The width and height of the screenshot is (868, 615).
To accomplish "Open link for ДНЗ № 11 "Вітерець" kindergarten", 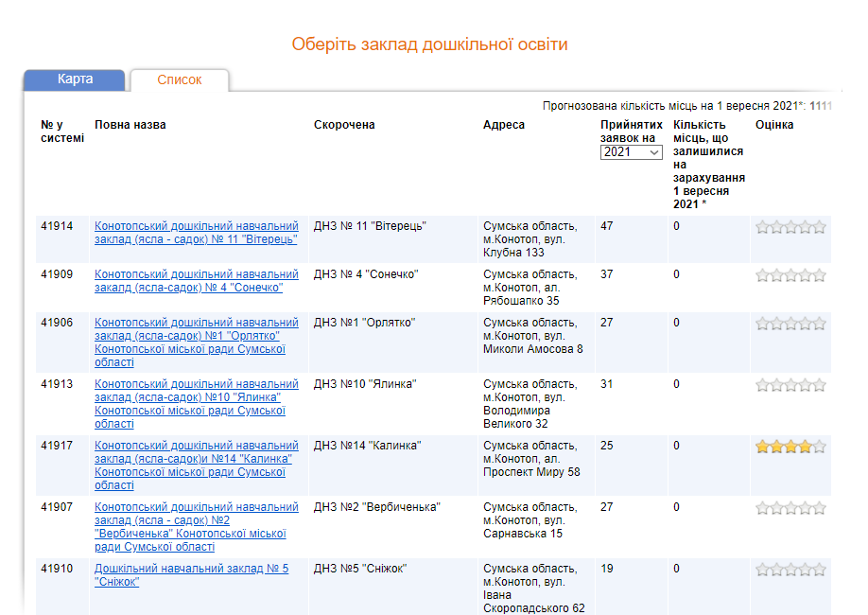I will (196, 233).
